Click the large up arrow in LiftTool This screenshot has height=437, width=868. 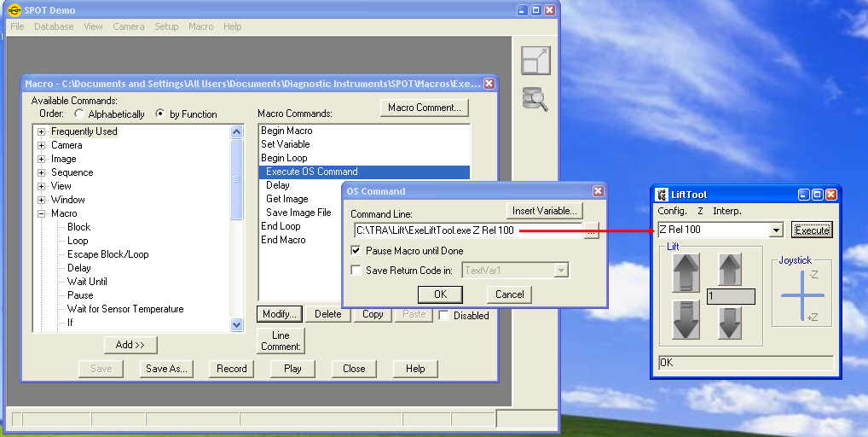coord(686,272)
